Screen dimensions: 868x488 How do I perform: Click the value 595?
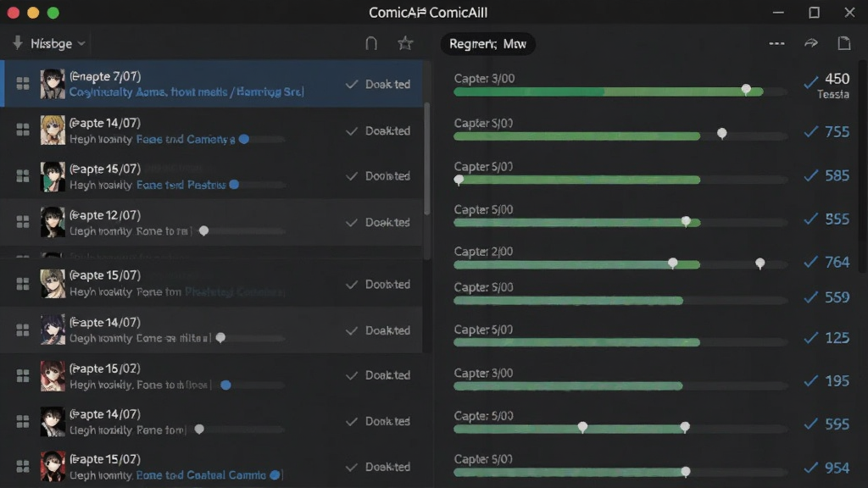point(837,424)
